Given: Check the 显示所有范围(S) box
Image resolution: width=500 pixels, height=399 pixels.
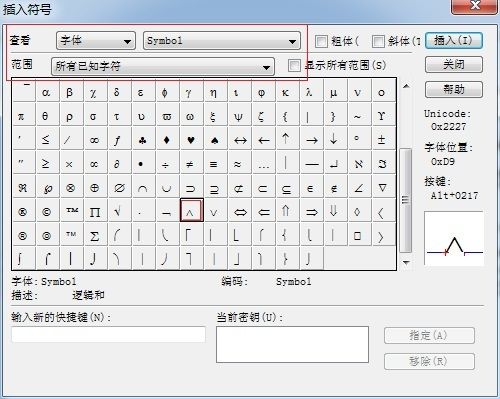Looking at the screenshot, I should (x=294, y=65).
